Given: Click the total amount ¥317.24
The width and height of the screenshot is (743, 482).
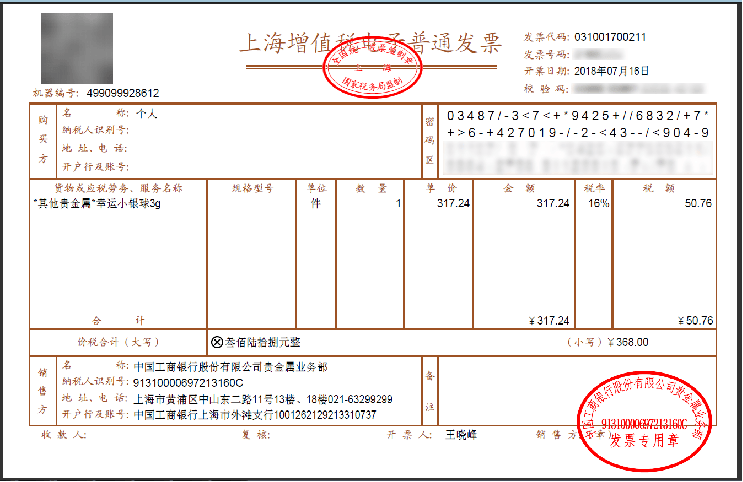Looking at the screenshot, I should 549,321.
